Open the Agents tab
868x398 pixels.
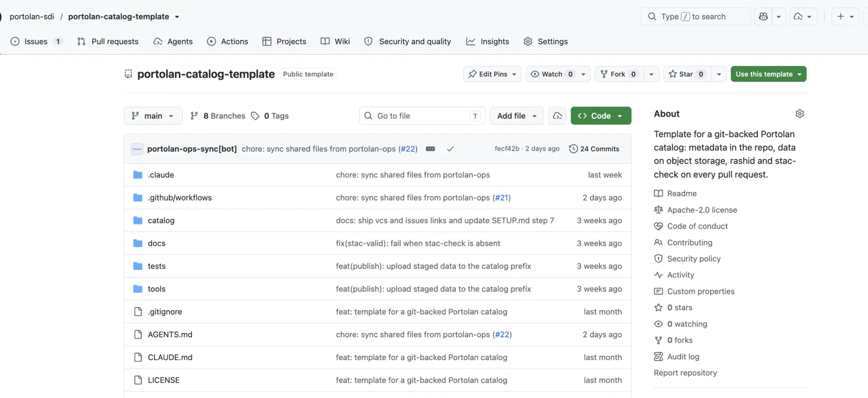click(x=173, y=42)
